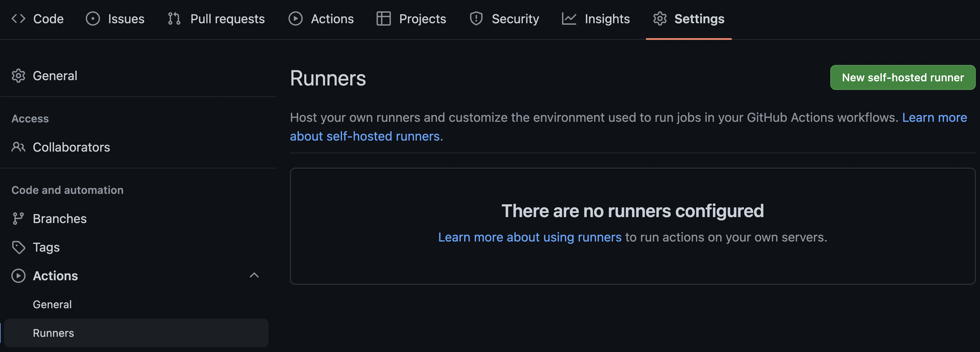980x352 pixels.
Task: Click the Actions play icon in top nav
Action: [296, 19]
